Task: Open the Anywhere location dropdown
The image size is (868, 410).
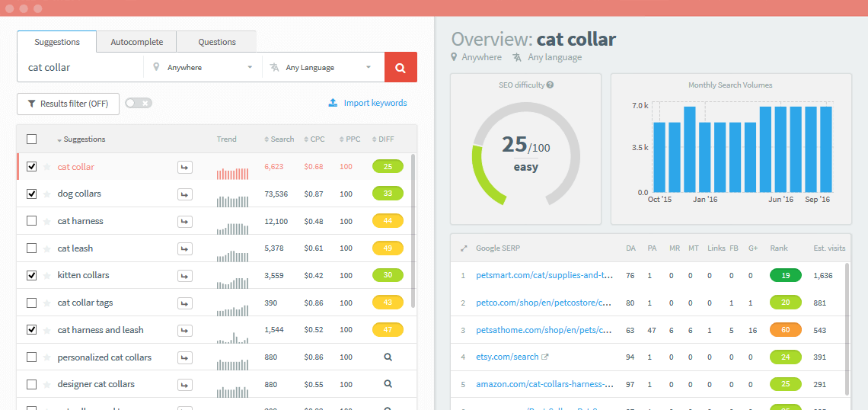Action: (203, 67)
